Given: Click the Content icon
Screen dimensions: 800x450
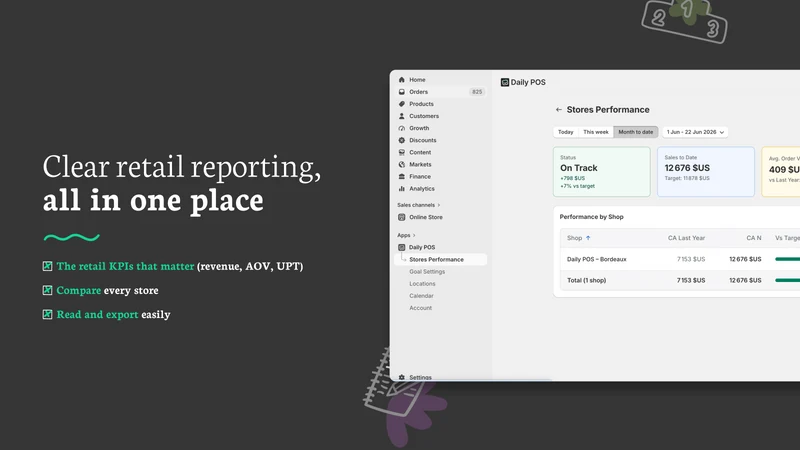Looking at the screenshot, I should tap(402, 152).
